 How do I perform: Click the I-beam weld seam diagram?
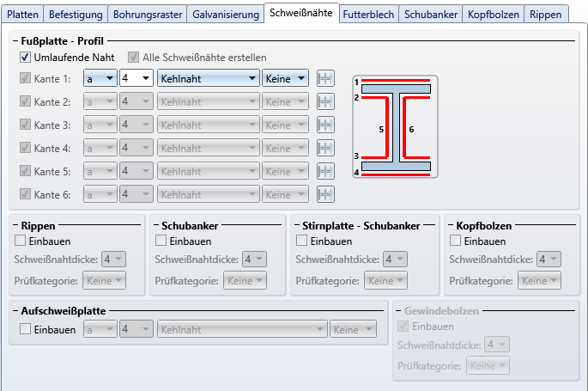tap(395, 127)
